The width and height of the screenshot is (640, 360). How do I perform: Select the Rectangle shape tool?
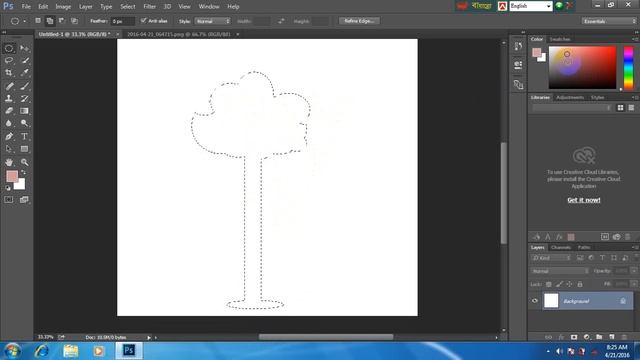24,149
